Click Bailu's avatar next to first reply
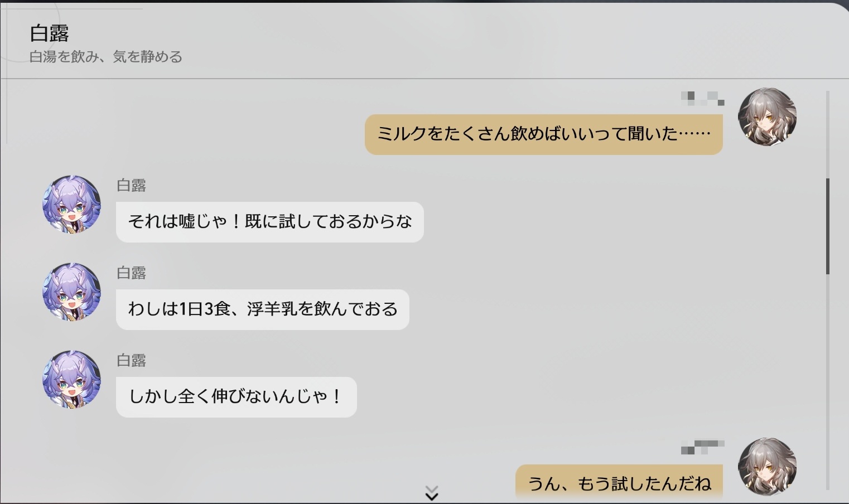The height and width of the screenshot is (504, 849). click(x=72, y=205)
